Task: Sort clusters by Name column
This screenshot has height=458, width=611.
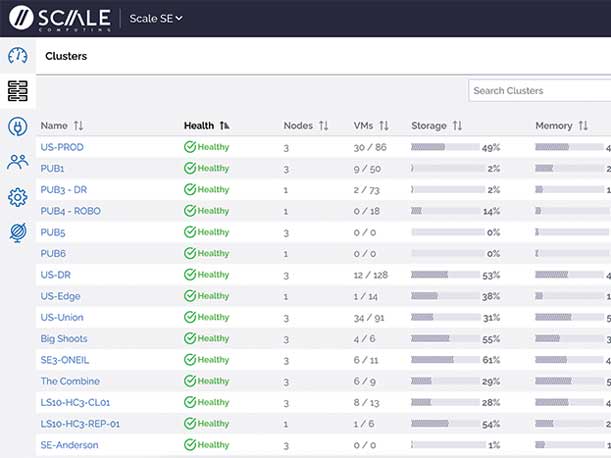Action: coord(61,126)
